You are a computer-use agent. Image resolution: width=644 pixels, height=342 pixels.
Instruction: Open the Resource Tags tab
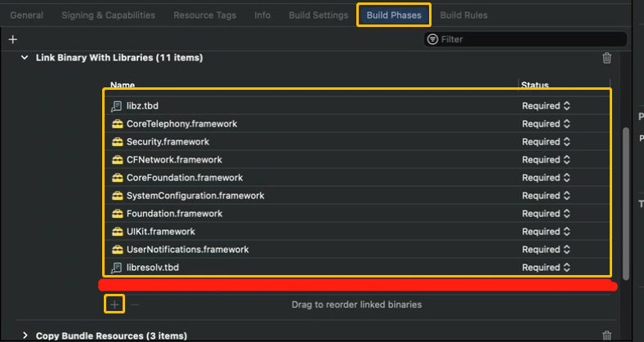coord(205,16)
